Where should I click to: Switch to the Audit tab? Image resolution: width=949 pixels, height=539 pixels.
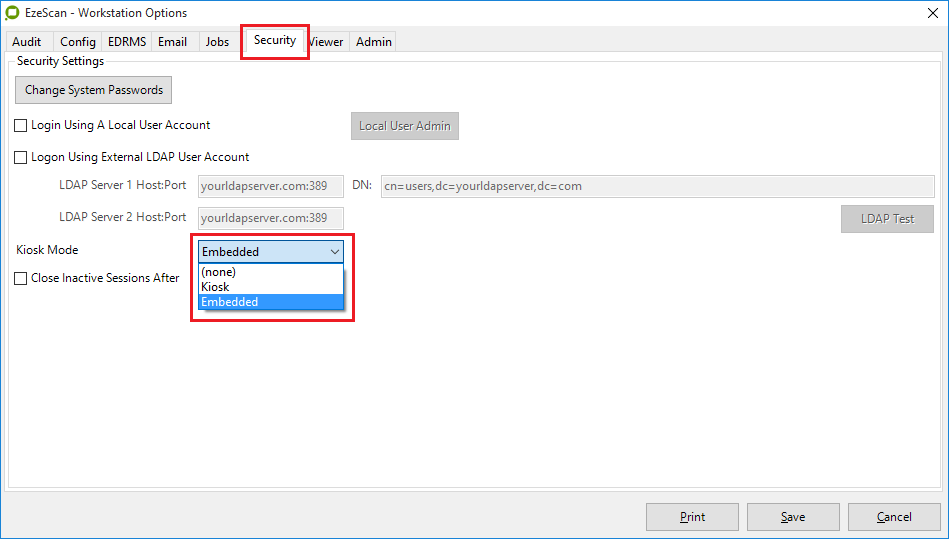pyautogui.click(x=27, y=42)
